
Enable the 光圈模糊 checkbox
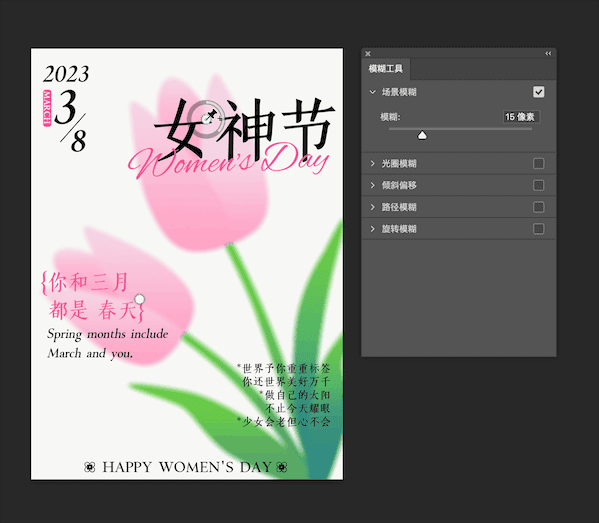[538, 164]
